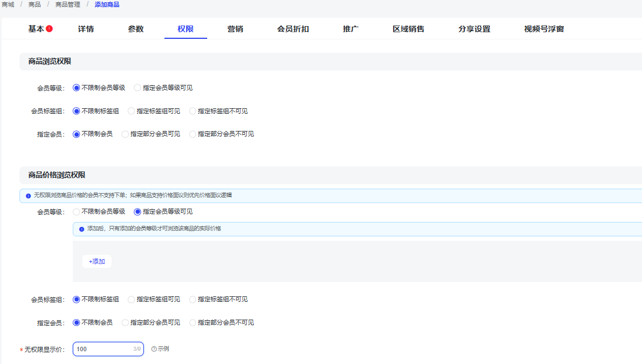Switch to the 详情 tab
Screen dimensions: 642x364
pyautogui.click(x=86, y=29)
